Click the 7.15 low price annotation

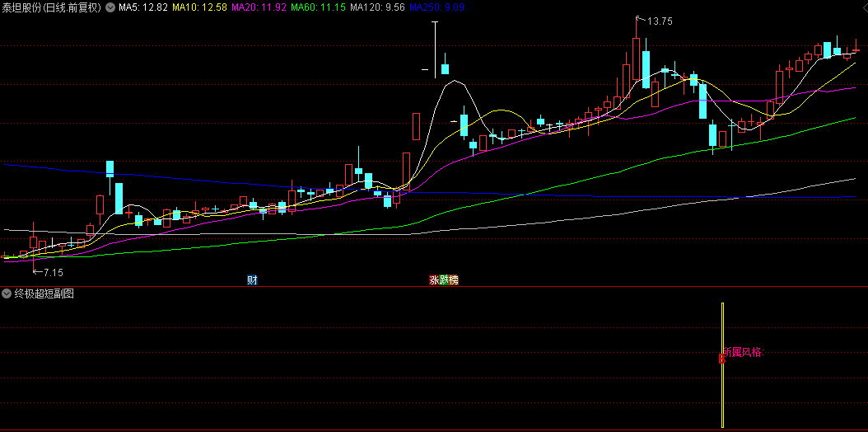click(x=53, y=272)
